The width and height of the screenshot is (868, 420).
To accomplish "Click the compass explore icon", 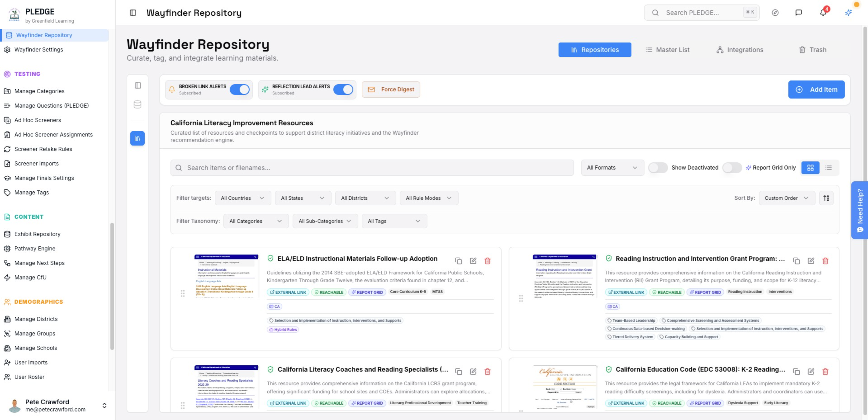I will coord(775,12).
